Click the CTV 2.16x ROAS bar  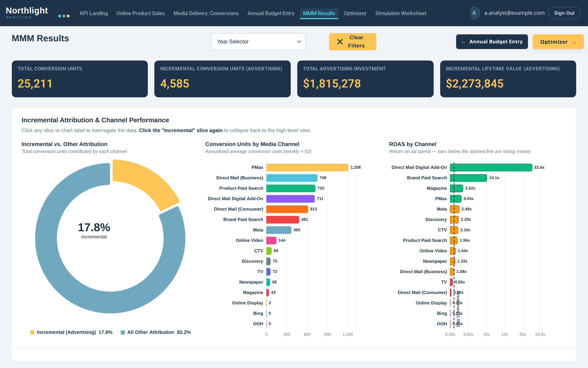click(x=454, y=230)
